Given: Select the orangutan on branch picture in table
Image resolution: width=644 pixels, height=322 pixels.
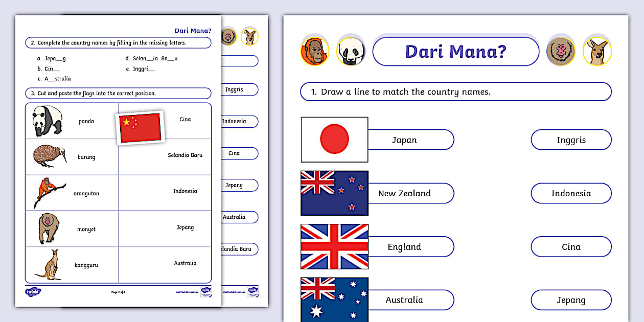Looking at the screenshot, I should (x=47, y=192).
